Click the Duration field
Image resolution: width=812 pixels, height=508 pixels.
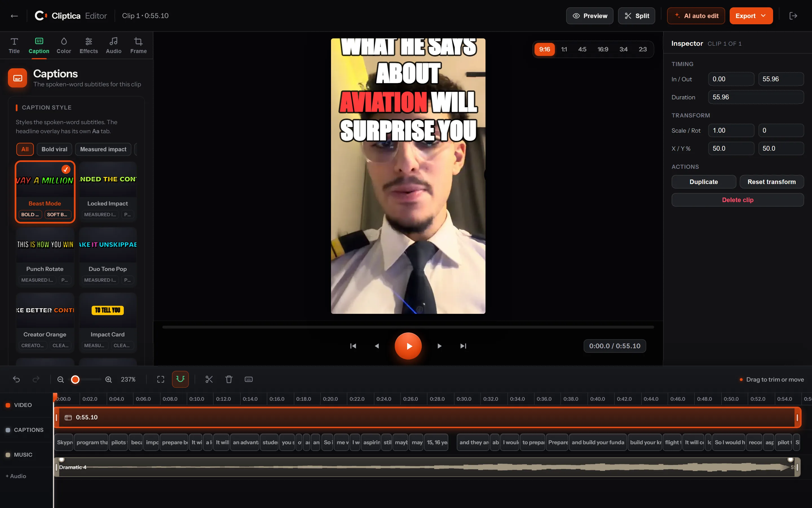[x=756, y=97]
